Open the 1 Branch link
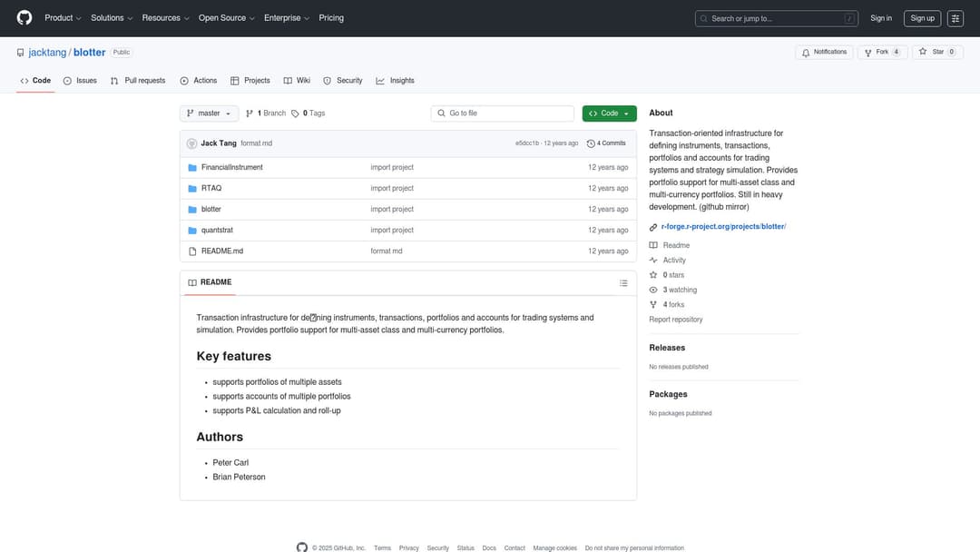 [266, 113]
